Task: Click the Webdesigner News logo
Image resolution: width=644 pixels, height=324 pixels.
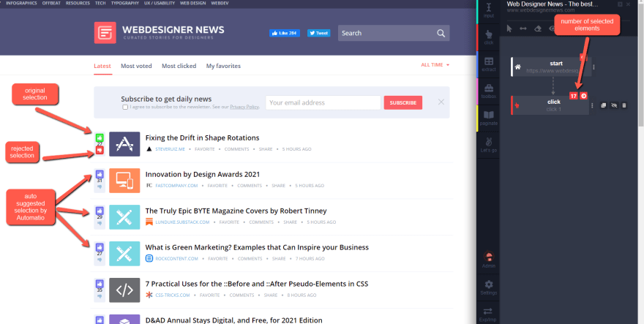Action: tap(160, 33)
